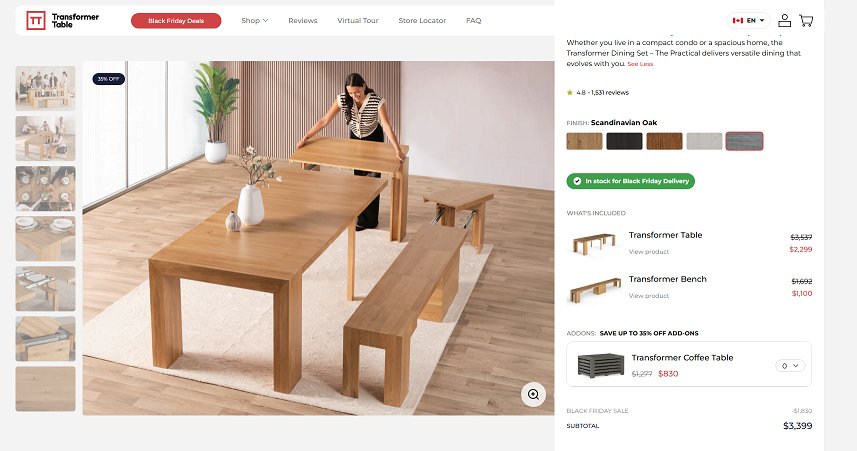857x451 pixels.
Task: Select the black finish swatch
Action: pos(624,141)
